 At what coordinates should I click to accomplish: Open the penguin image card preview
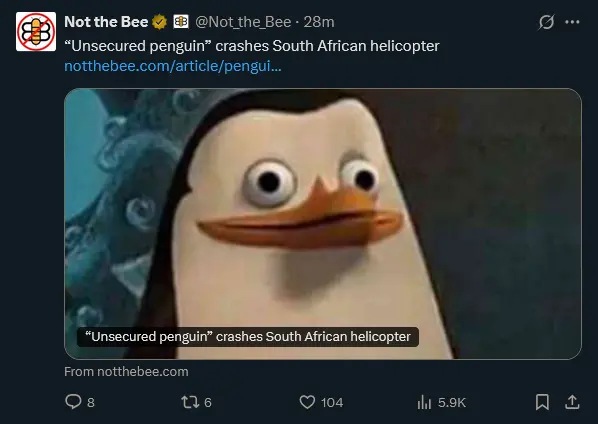[323, 223]
